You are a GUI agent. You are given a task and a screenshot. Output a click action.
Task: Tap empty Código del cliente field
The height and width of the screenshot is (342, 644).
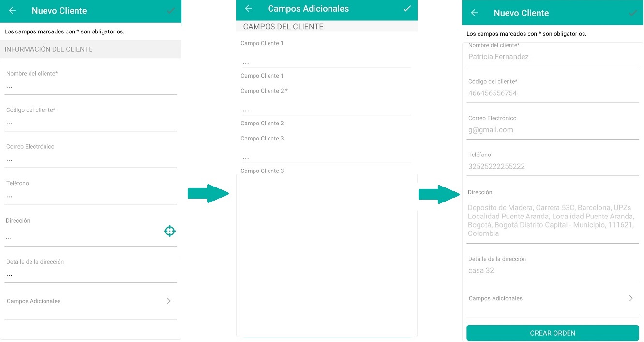click(x=91, y=123)
